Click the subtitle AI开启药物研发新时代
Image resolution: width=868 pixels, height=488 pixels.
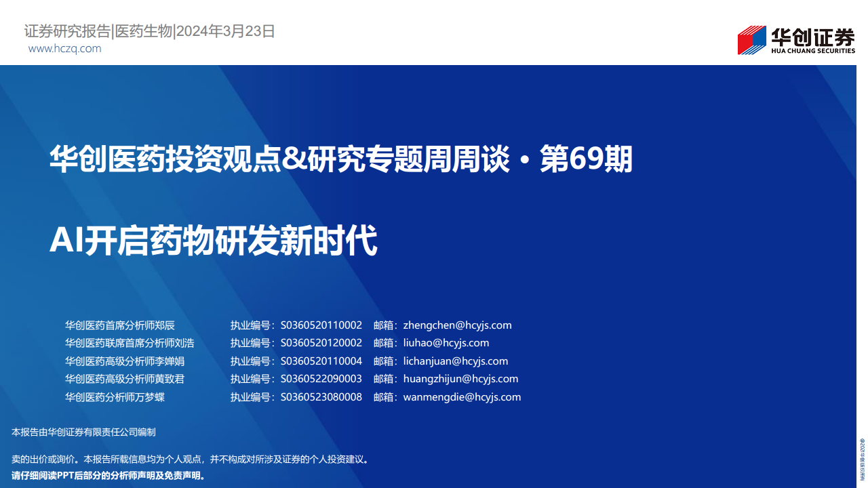[x=213, y=241]
